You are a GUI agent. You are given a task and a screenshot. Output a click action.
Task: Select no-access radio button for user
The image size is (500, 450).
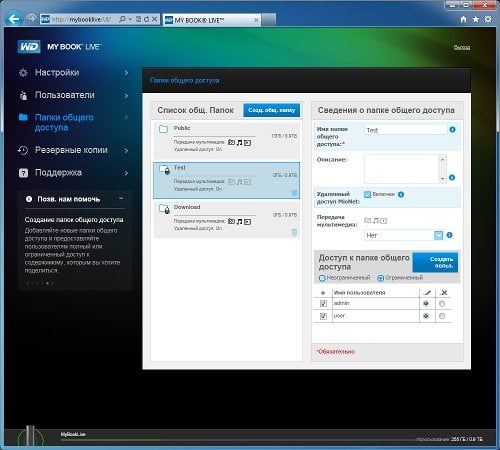(442, 316)
